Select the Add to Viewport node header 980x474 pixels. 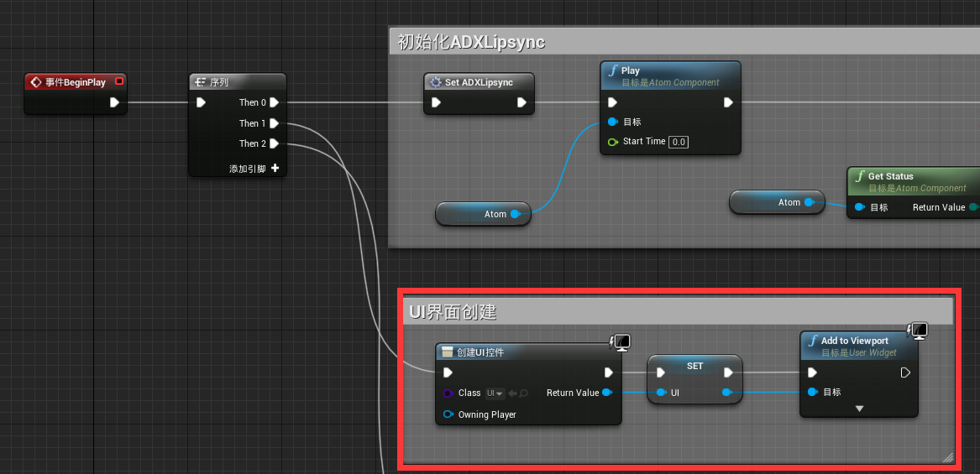click(859, 346)
